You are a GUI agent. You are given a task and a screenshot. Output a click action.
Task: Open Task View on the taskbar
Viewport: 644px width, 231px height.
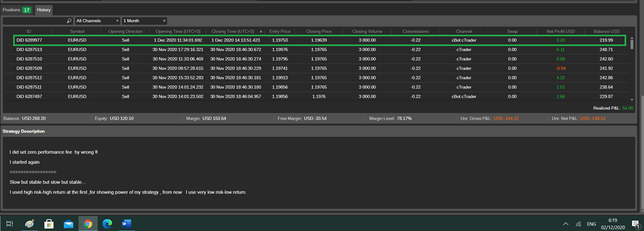point(10,223)
